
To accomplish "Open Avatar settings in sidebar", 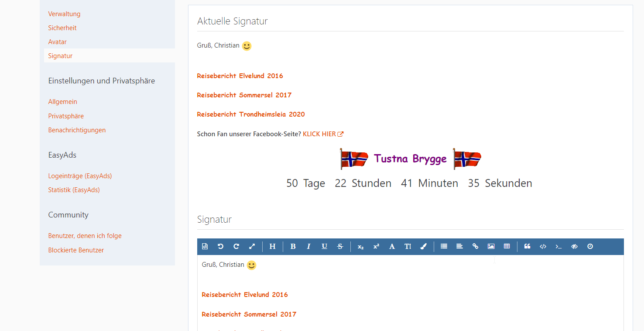I will pyautogui.click(x=57, y=42).
